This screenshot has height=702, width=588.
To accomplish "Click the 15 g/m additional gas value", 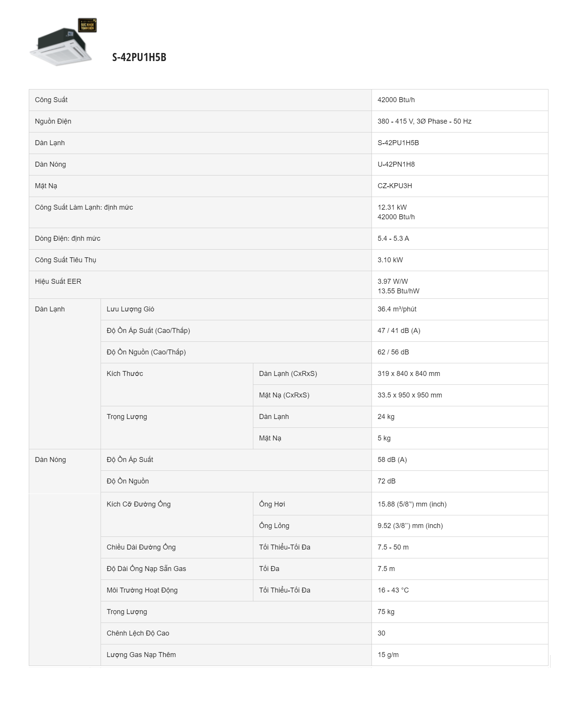I will tap(388, 655).
